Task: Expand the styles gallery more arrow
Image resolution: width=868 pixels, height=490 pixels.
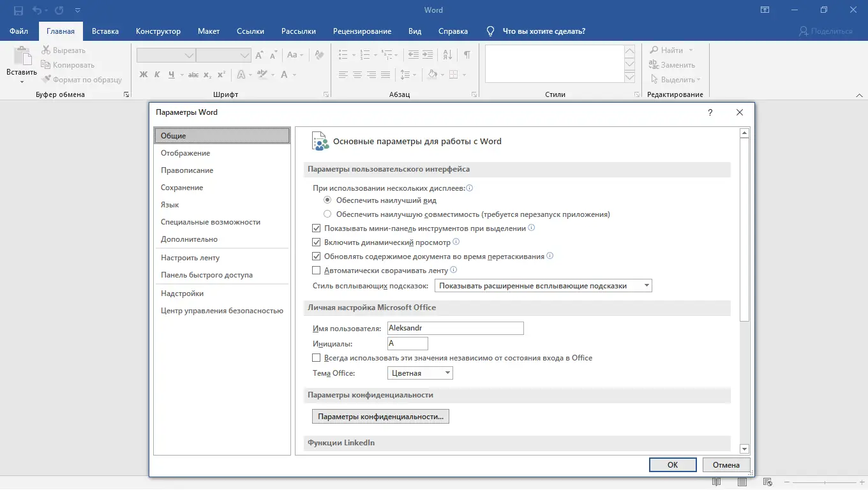Action: pos(630,78)
